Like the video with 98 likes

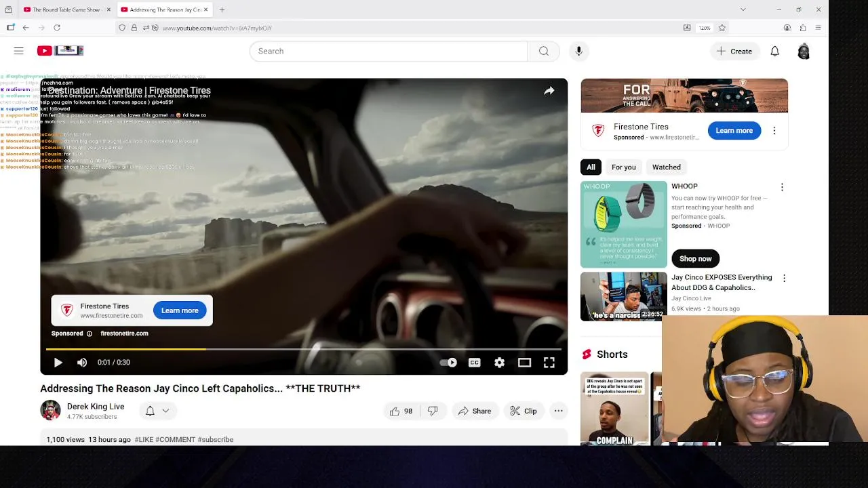pos(401,411)
